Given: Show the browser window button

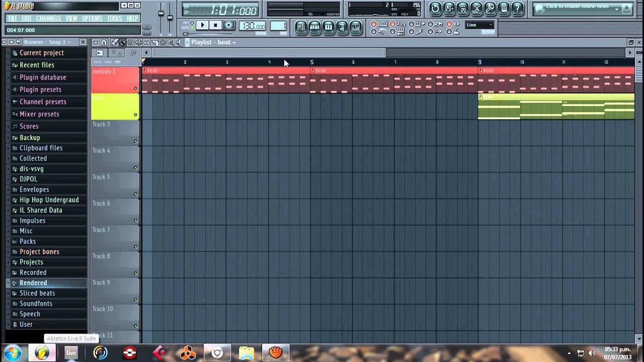Looking at the screenshot, I should pos(342,27).
